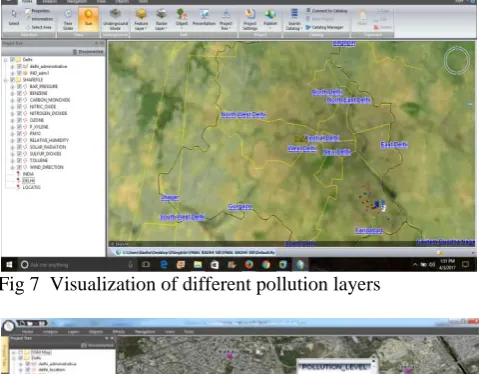Uncheck the CARBON_MONOXIDE layer checkbox

19,100
